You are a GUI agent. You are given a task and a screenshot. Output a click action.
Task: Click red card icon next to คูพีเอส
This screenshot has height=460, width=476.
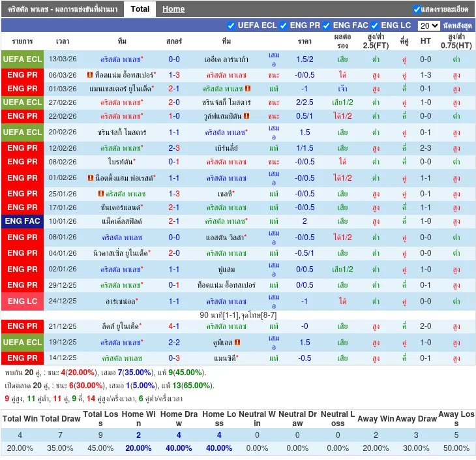tap(237, 343)
